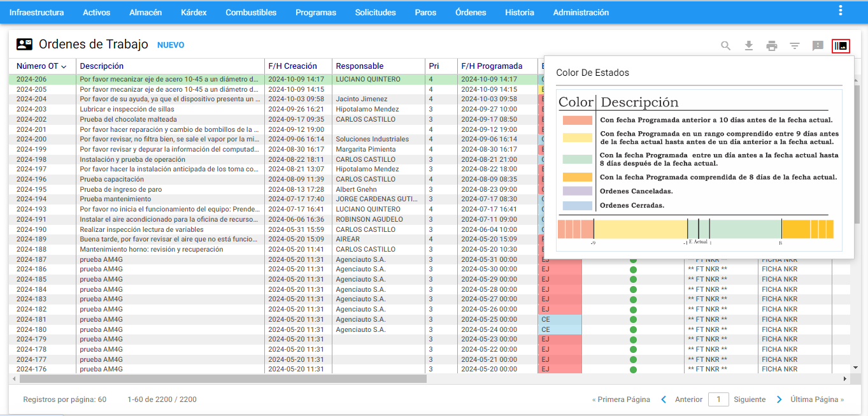Open the Administración menu
868x416 pixels.
click(x=581, y=12)
